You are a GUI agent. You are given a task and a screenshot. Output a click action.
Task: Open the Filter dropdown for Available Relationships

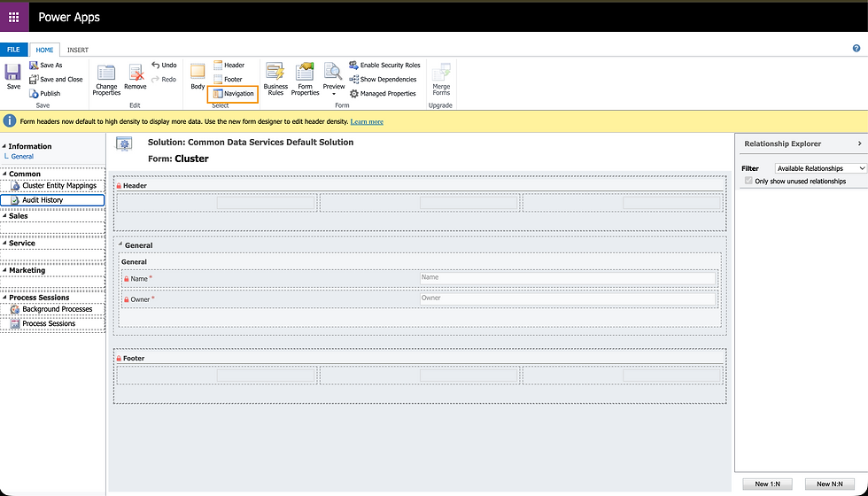[x=820, y=168]
